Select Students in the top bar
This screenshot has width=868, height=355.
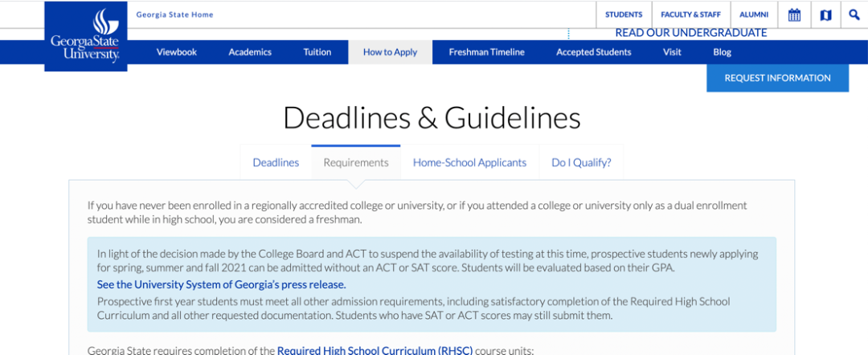click(624, 14)
